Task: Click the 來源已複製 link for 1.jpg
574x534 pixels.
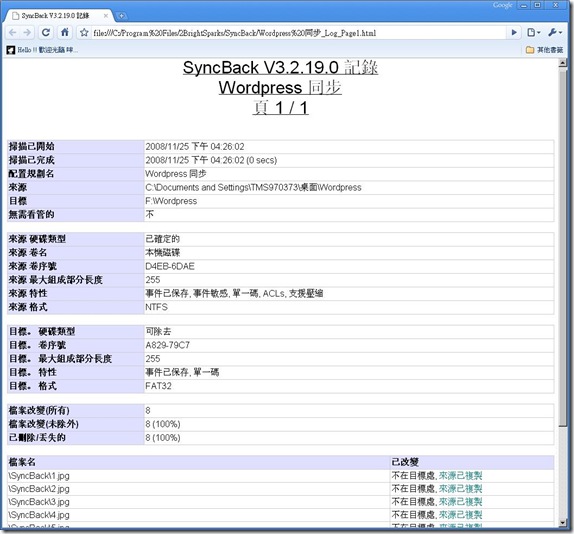Action: pyautogui.click(x=460, y=476)
